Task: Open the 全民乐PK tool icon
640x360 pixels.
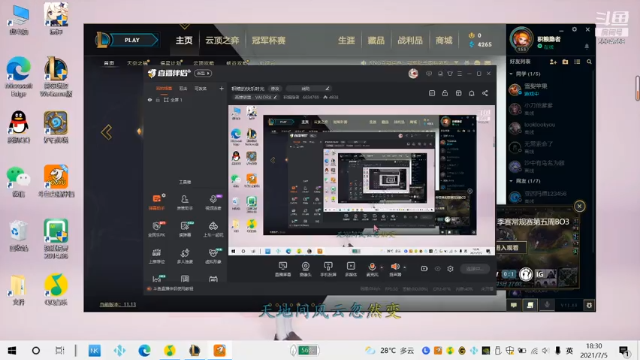Action: pyautogui.click(x=156, y=229)
